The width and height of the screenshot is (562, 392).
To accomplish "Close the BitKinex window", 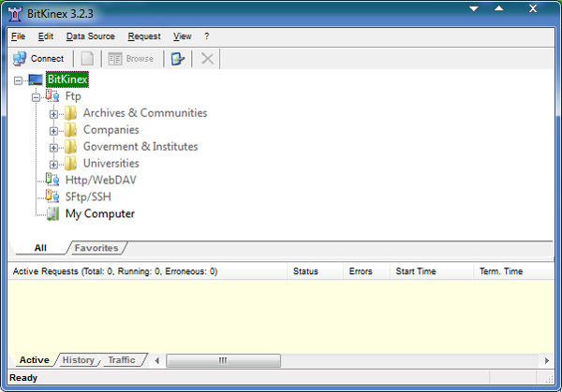I will (x=533, y=8).
